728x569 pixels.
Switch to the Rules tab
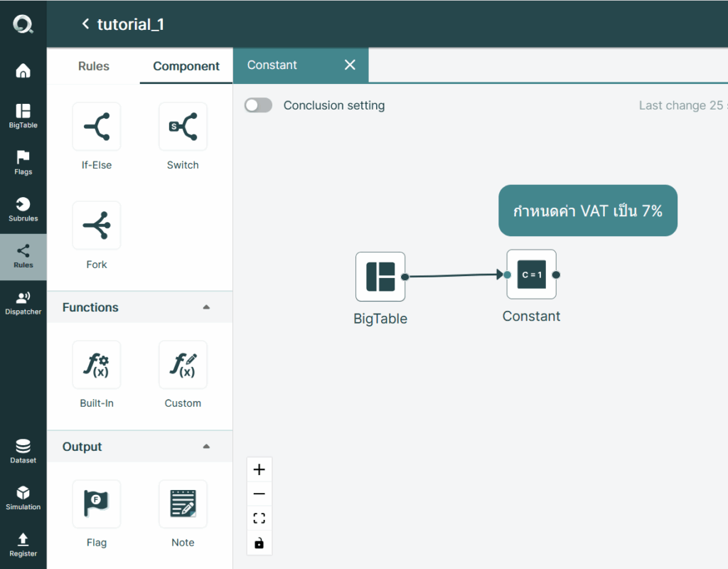pyautogui.click(x=94, y=66)
